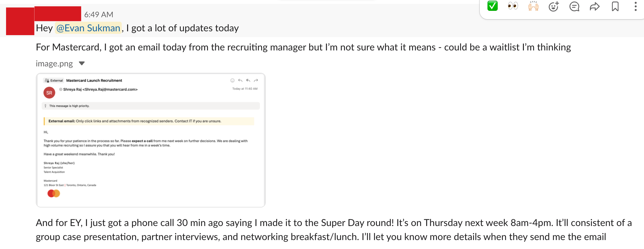Viewport: 644px width, 249px height.
Task: React with the eyes emoji
Action: point(513,6)
